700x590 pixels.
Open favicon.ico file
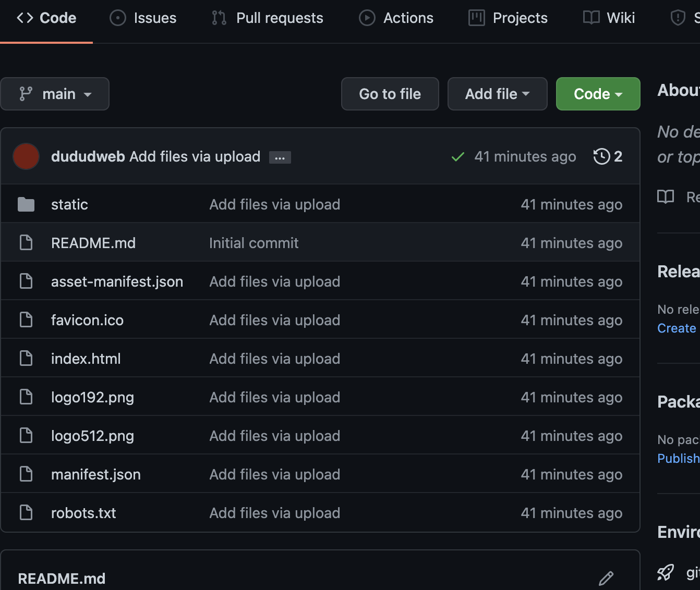coord(87,320)
